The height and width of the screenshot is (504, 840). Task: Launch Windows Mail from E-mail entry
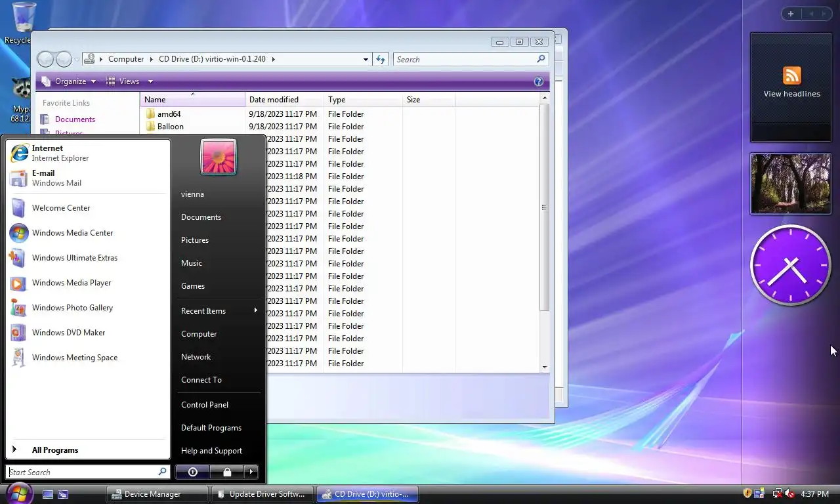(x=87, y=178)
